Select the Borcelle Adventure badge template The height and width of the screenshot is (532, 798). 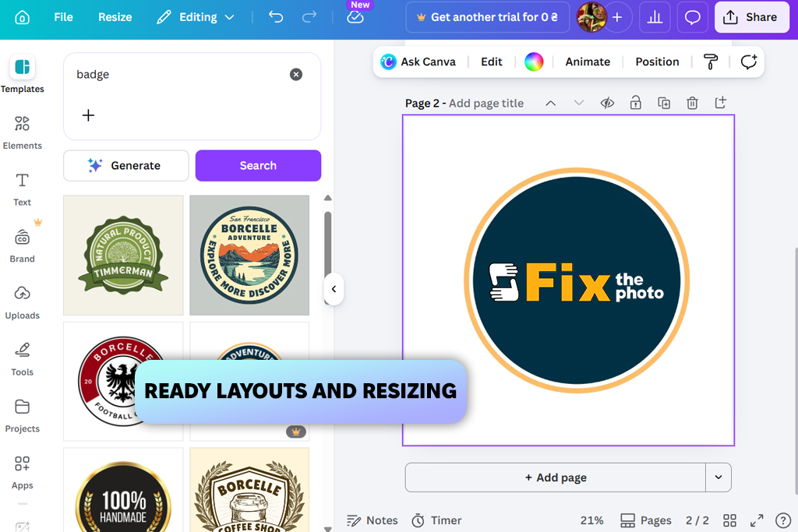click(x=249, y=255)
